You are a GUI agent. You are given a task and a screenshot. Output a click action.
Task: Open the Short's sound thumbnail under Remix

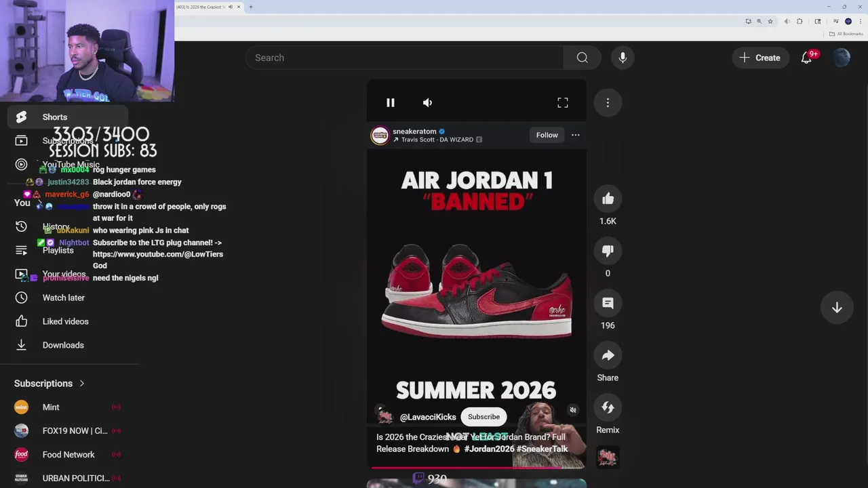click(x=608, y=457)
